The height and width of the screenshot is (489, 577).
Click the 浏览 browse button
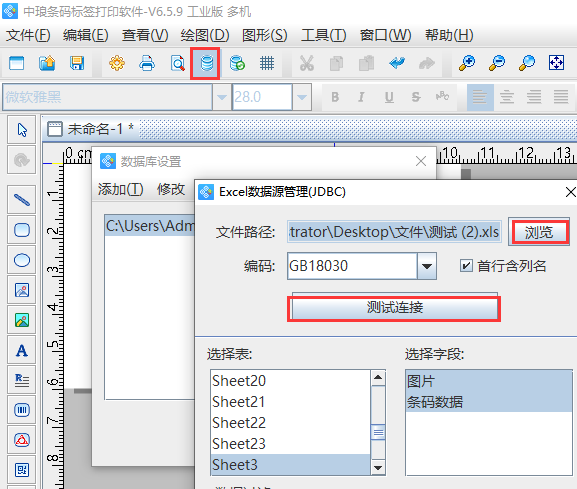coord(539,232)
